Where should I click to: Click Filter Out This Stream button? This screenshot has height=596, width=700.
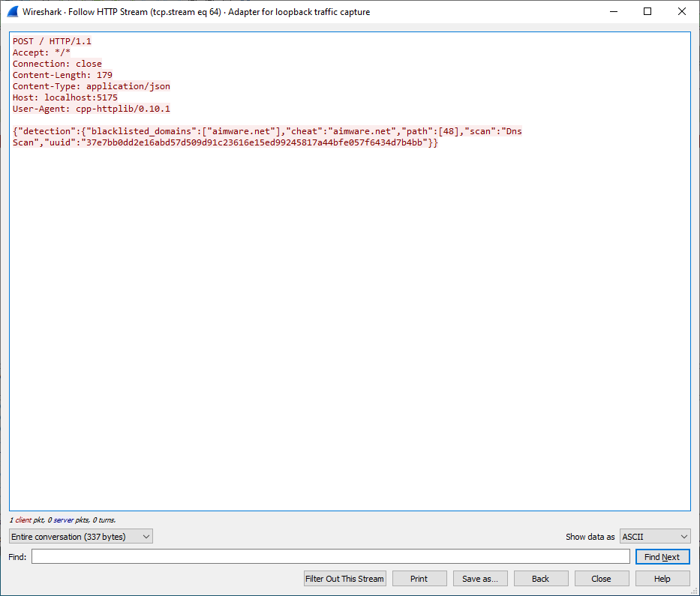click(345, 579)
